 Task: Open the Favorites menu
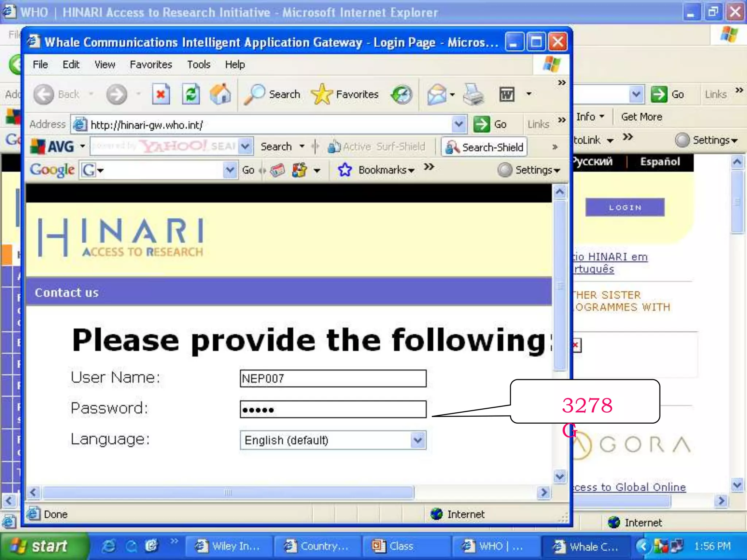[x=151, y=65]
